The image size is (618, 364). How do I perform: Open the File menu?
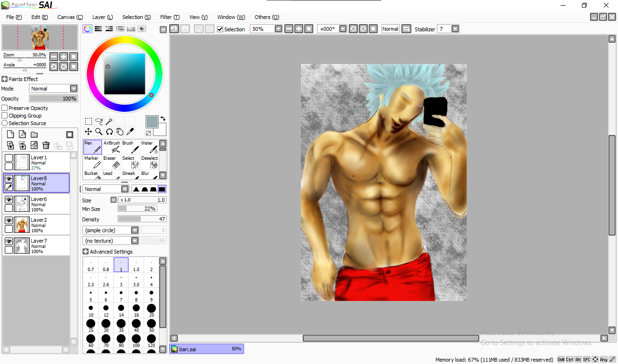[x=14, y=17]
